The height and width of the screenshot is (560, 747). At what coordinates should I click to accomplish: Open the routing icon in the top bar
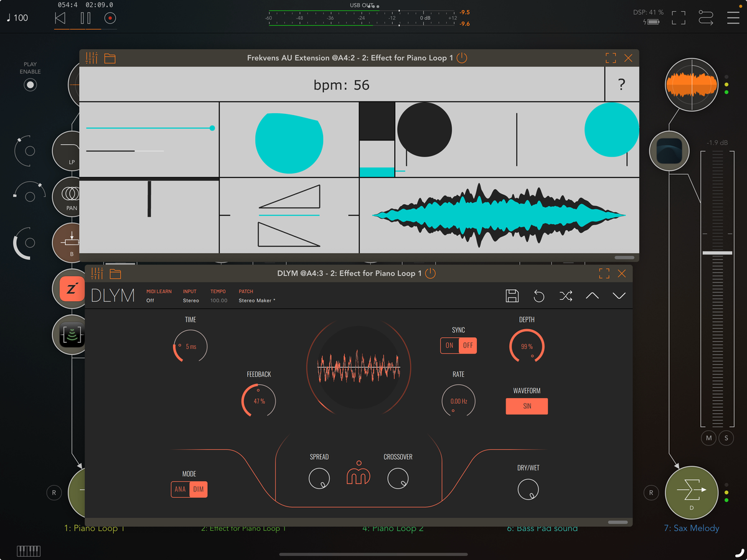pyautogui.click(x=706, y=17)
